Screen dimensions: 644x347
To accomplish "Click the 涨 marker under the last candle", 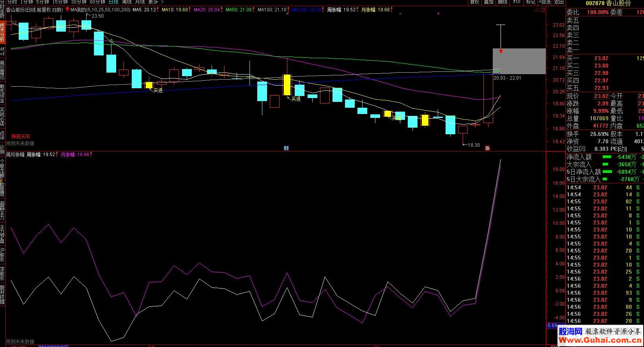I will tap(487, 148).
